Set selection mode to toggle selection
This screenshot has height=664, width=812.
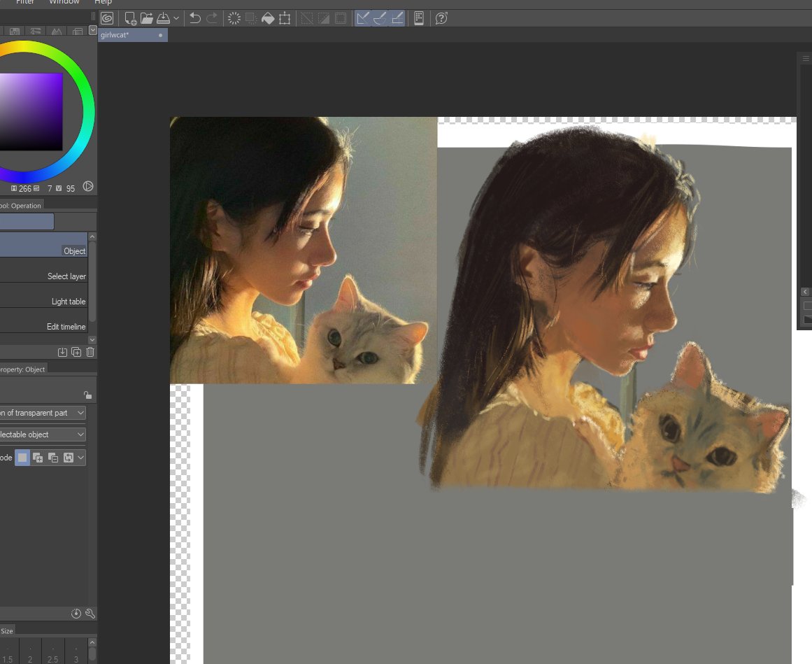[69, 458]
